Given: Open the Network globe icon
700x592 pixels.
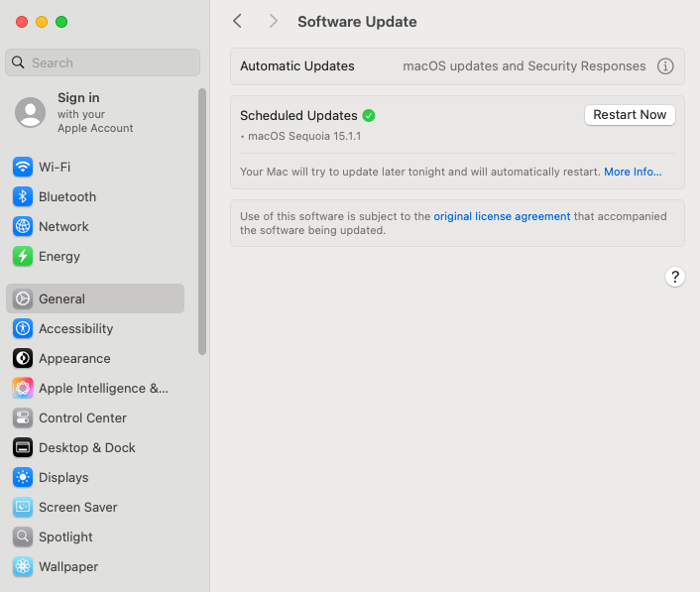Looking at the screenshot, I should click(x=23, y=226).
